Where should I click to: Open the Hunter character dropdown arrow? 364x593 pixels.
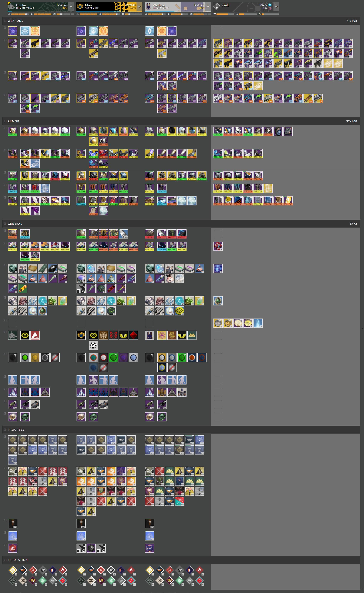(x=71, y=7)
